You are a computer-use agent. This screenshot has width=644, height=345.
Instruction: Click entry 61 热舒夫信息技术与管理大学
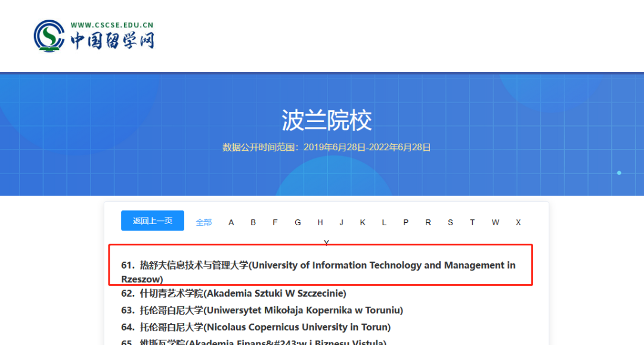click(x=318, y=272)
